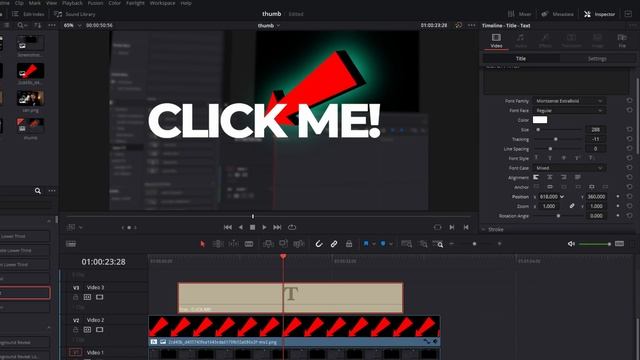Viewport: 640px width, 360px height.
Task: Set text alignment to center
Action: click(550, 177)
